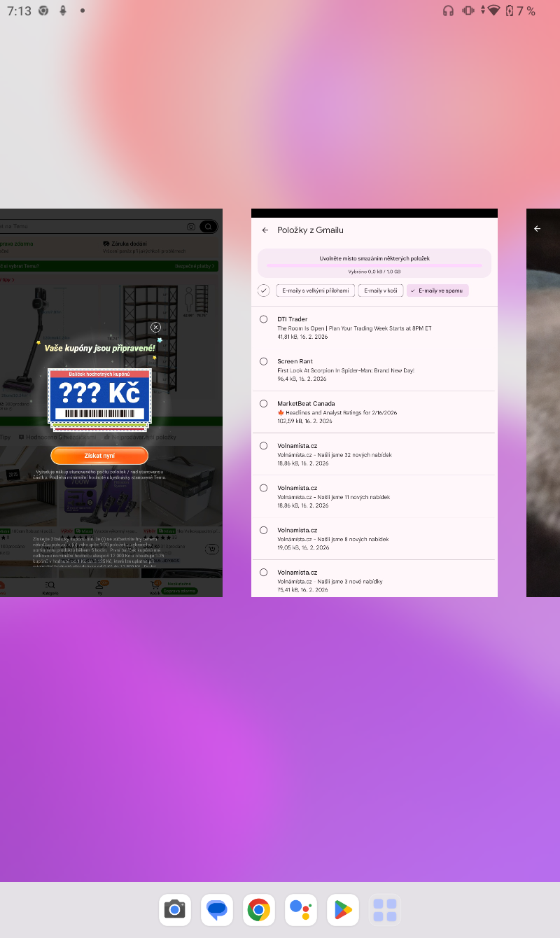The image size is (560, 938).
Task: Open the app drawer grid icon
Action: [384, 910]
